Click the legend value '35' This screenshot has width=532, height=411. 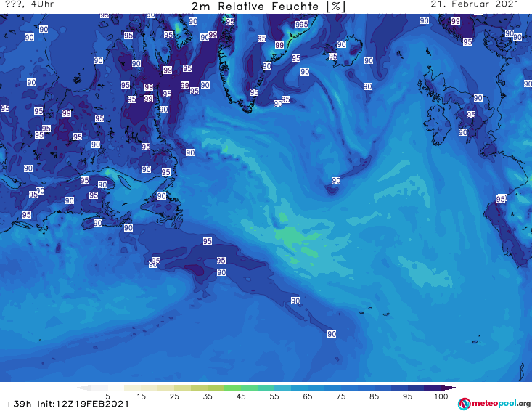208,396
